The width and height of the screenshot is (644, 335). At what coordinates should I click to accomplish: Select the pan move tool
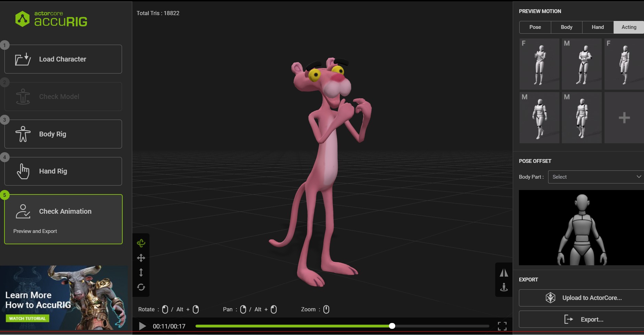[141, 258]
